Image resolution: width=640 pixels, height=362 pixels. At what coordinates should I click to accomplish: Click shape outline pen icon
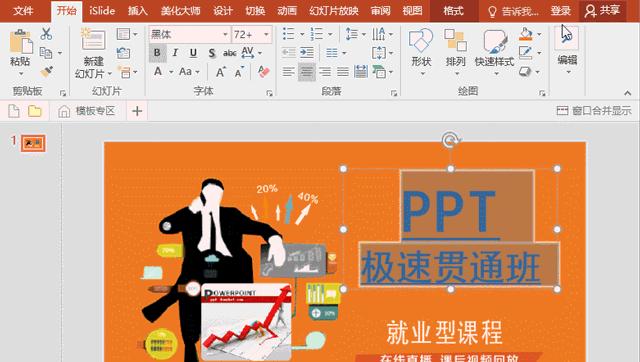[x=526, y=52]
